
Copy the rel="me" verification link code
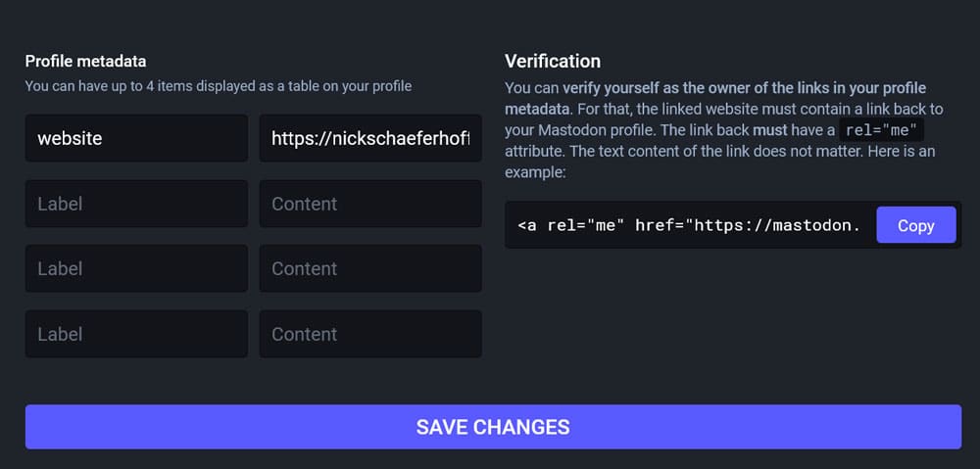[915, 225]
